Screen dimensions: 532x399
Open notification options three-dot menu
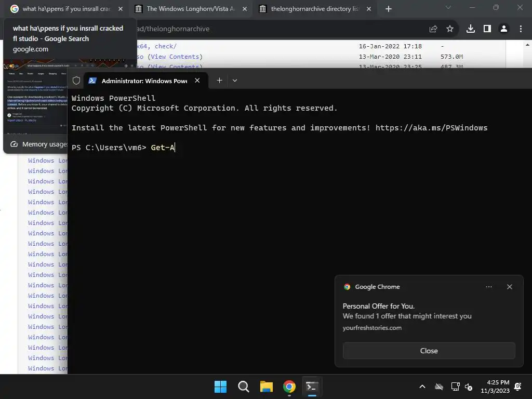click(x=488, y=287)
